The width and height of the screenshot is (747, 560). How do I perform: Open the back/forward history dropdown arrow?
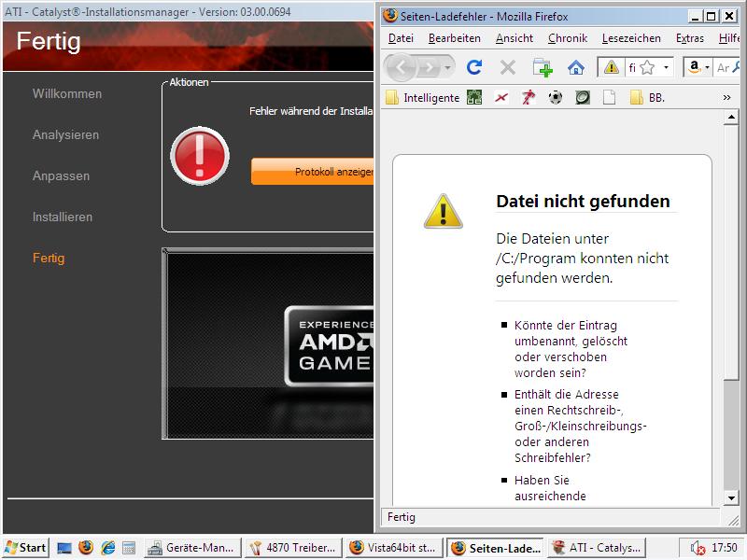[448, 67]
